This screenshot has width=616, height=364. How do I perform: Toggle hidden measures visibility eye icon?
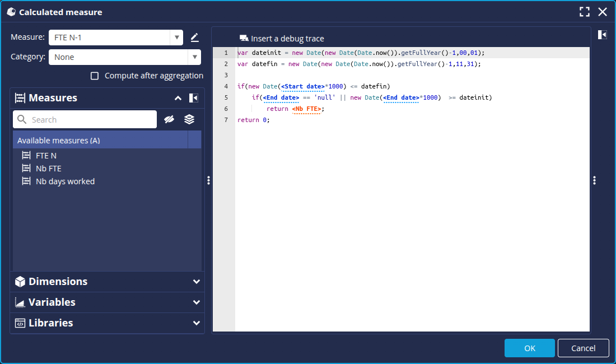coord(169,119)
